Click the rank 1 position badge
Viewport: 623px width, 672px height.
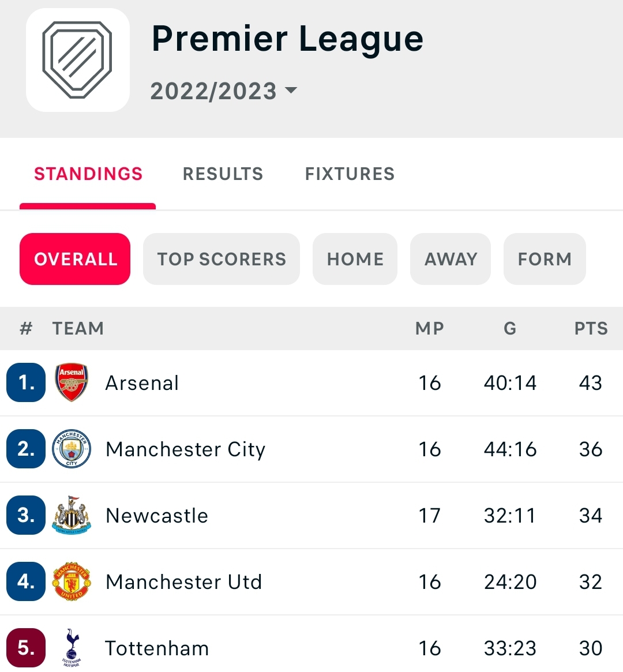tap(26, 382)
